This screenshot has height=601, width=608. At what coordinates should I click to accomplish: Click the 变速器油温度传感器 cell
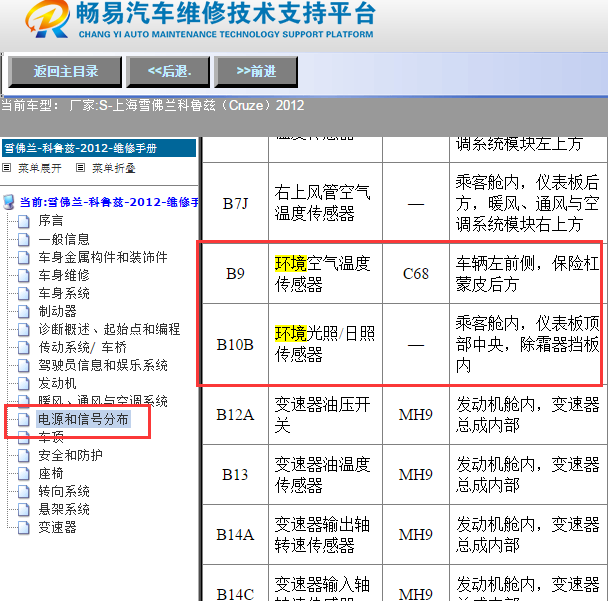[325, 475]
